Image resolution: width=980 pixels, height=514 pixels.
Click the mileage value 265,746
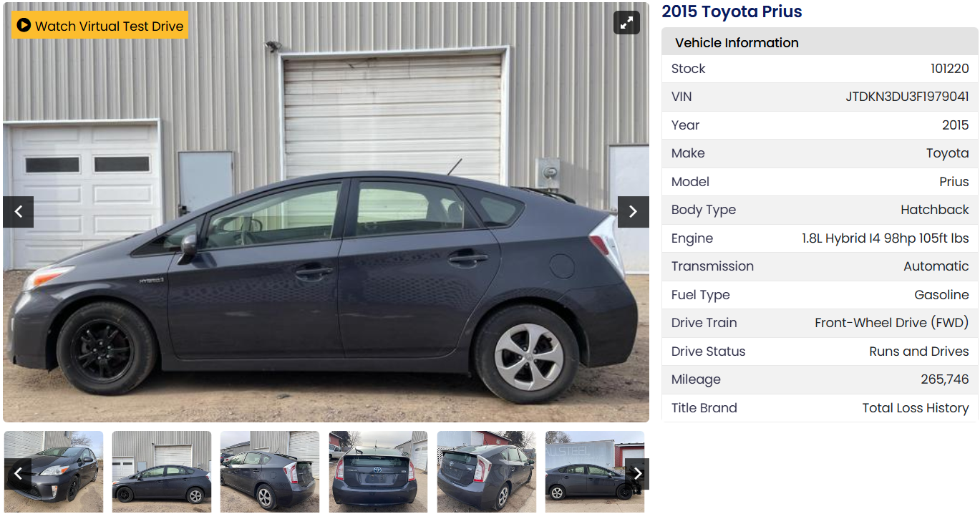tap(944, 379)
